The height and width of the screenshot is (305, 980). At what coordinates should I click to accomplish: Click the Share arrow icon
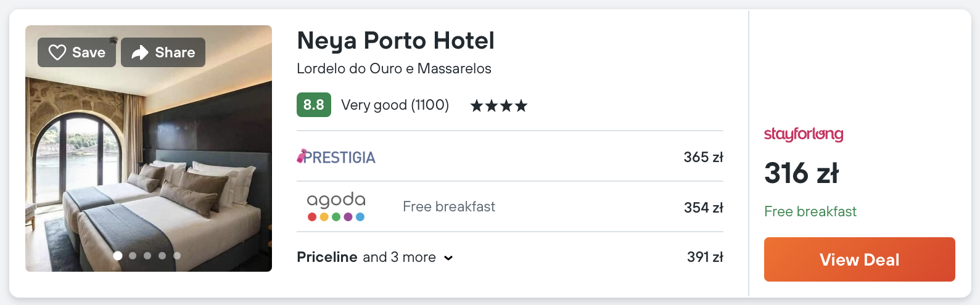click(140, 52)
